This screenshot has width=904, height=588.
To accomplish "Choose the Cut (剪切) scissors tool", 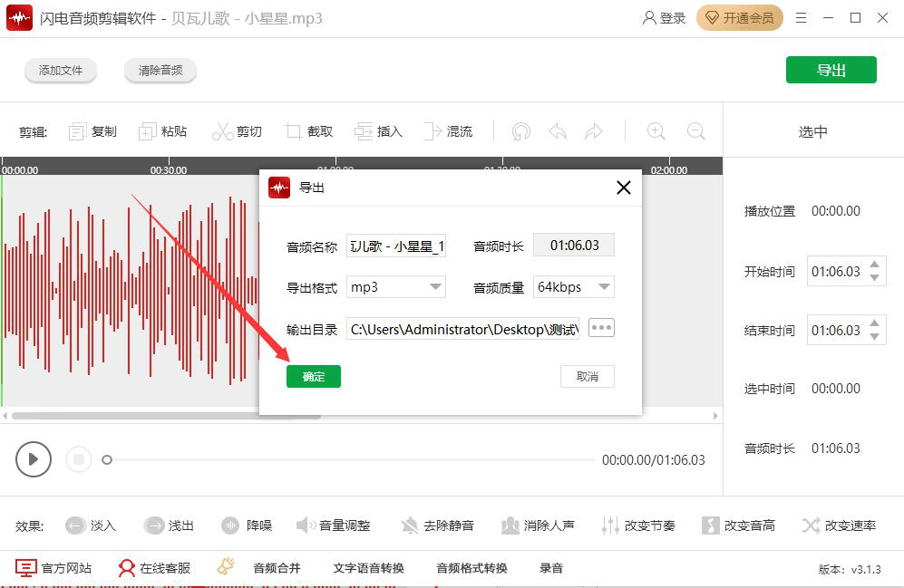I will click(x=237, y=131).
